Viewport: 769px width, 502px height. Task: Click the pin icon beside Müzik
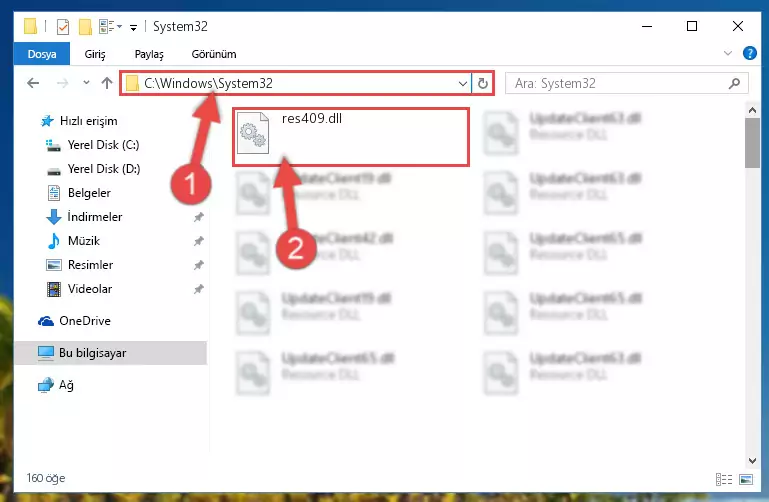(x=198, y=241)
